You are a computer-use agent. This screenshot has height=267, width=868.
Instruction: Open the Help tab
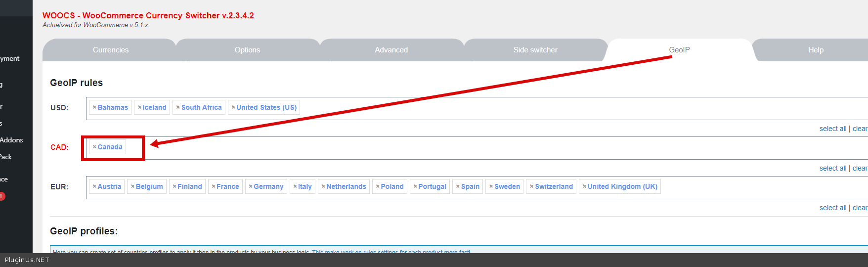click(x=816, y=50)
